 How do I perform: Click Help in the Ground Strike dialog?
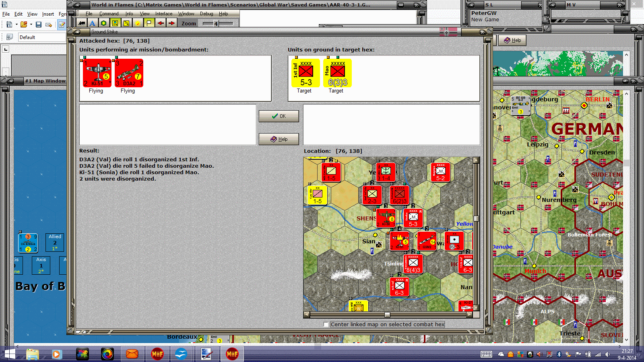coord(279,139)
